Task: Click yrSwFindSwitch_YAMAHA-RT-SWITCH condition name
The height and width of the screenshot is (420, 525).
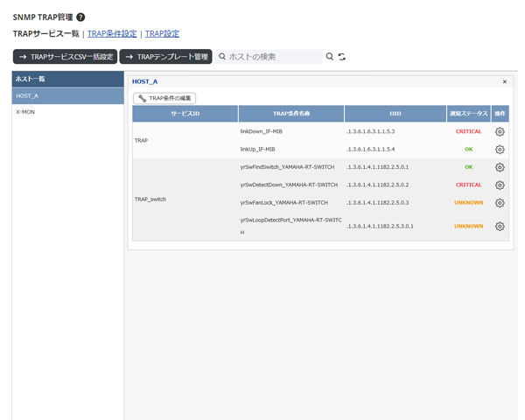Action: click(287, 167)
